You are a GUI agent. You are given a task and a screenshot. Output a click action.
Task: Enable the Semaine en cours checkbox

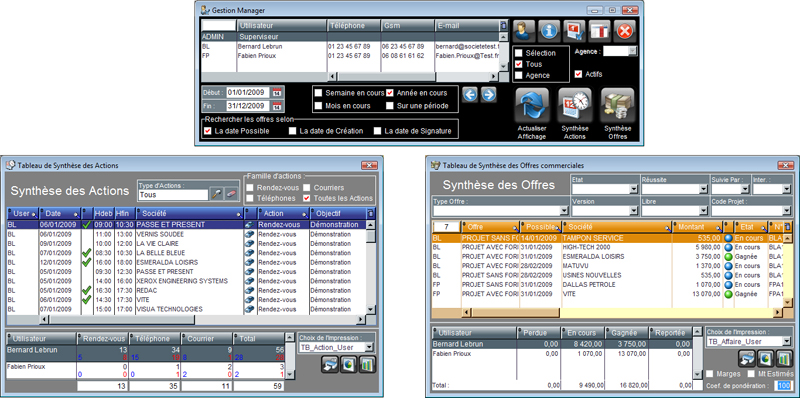(319, 93)
